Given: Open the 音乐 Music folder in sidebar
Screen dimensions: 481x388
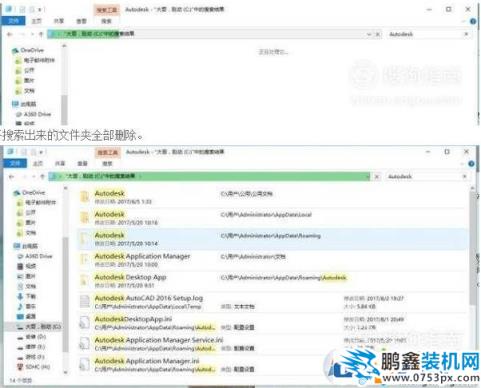Looking at the screenshot, I should click(27, 306).
